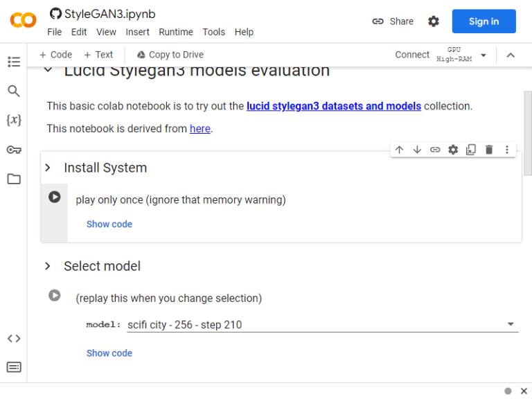Open the Tools menu
This screenshot has width=532, height=399.
pyautogui.click(x=214, y=32)
